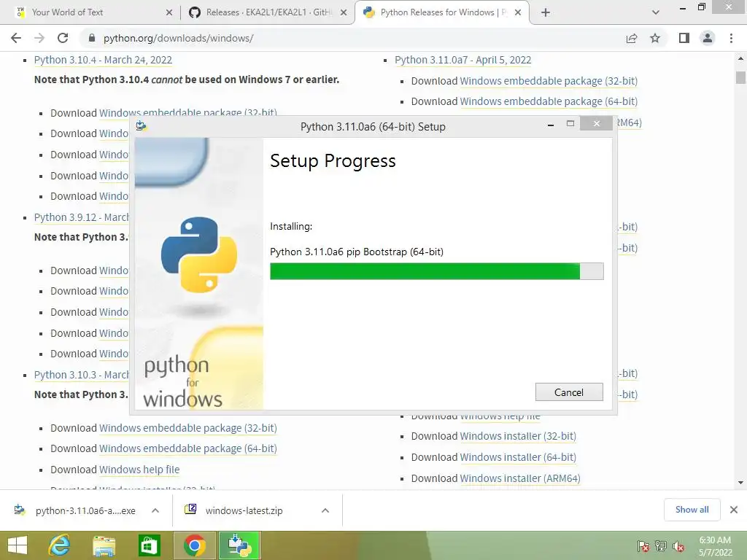Open File Explorer from taskbar
This screenshot has height=560, width=747.
coord(104,545)
